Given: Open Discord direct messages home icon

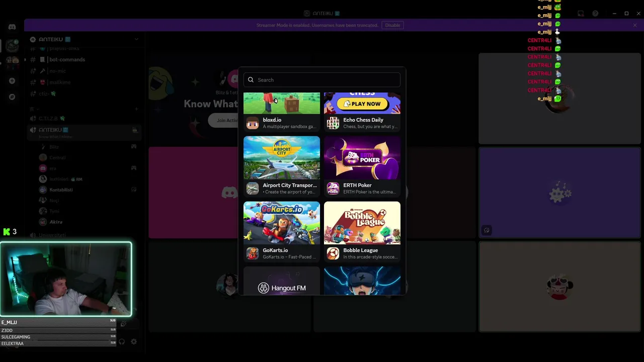Looking at the screenshot, I should tap(12, 27).
